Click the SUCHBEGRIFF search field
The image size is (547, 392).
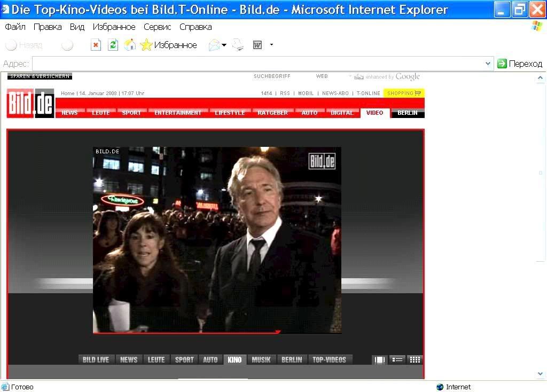(x=272, y=76)
